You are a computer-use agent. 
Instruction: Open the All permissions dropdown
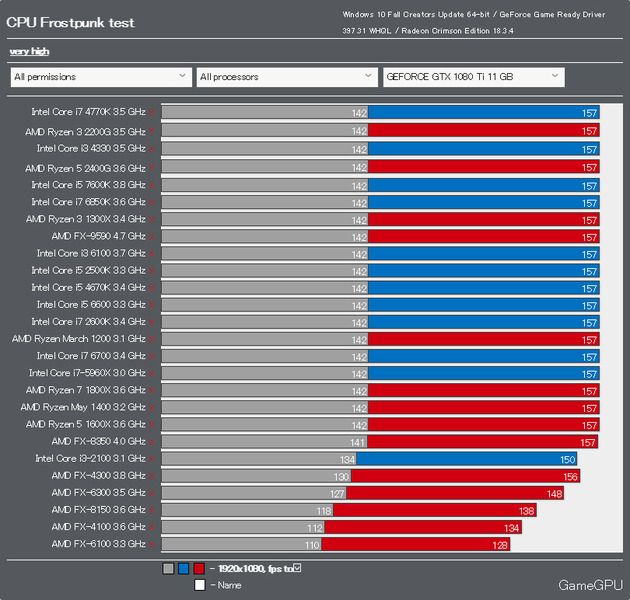point(101,77)
